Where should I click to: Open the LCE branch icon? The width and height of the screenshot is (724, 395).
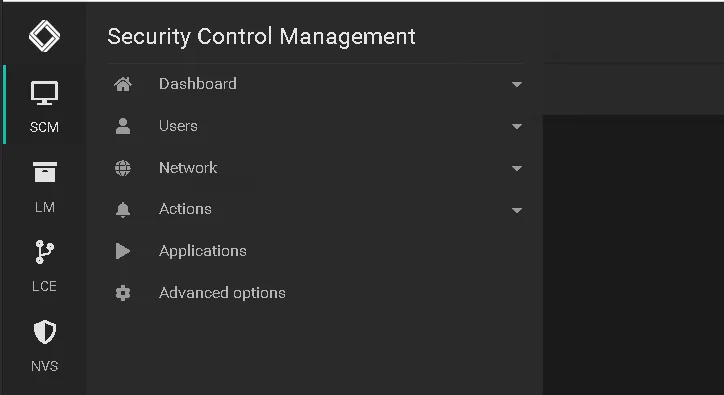tap(45, 252)
